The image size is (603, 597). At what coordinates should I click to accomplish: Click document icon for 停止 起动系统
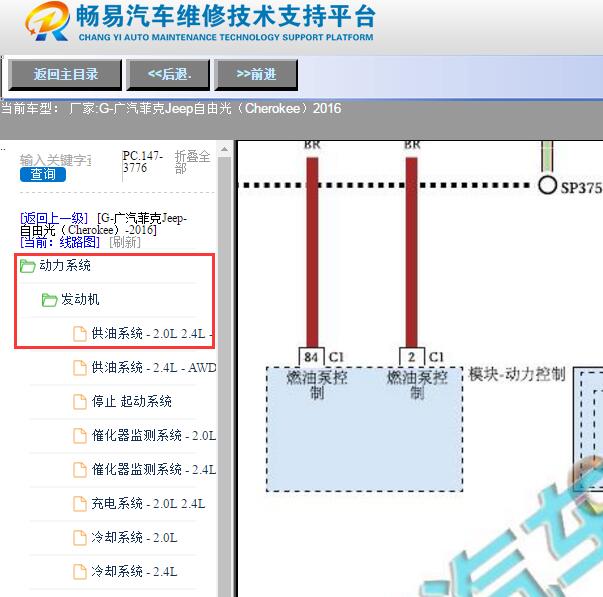(80, 402)
